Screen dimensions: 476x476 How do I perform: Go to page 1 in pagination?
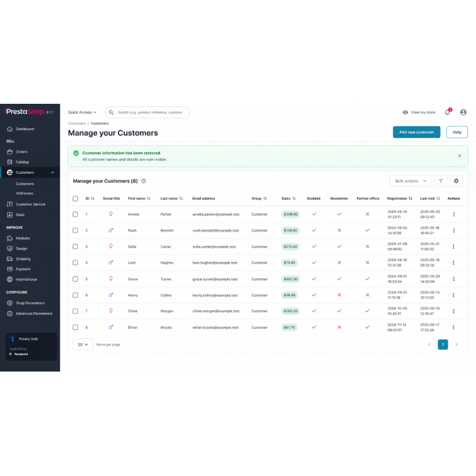(x=442, y=344)
